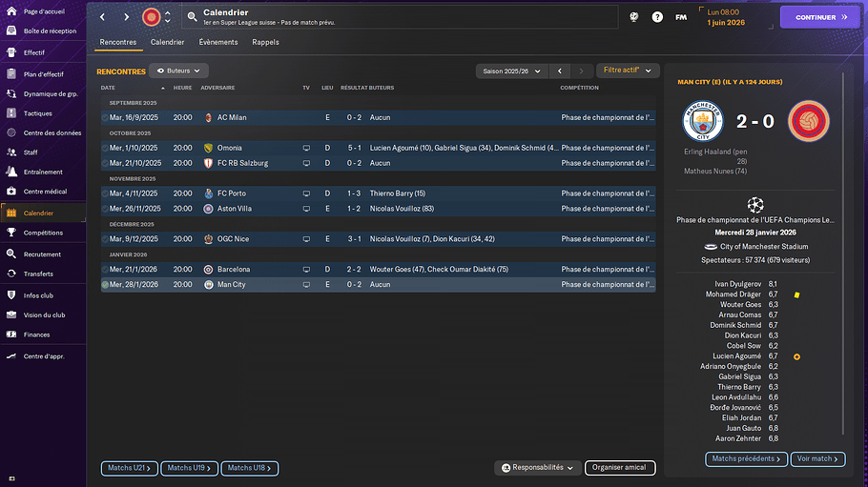The image size is (868, 487).
Task: Open Vision du club icon
Action: click(x=11, y=315)
